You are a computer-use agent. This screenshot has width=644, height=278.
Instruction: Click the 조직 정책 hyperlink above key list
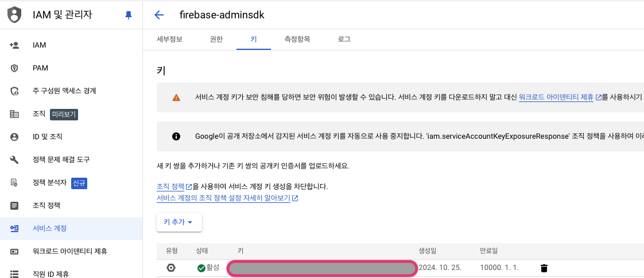[170, 187]
